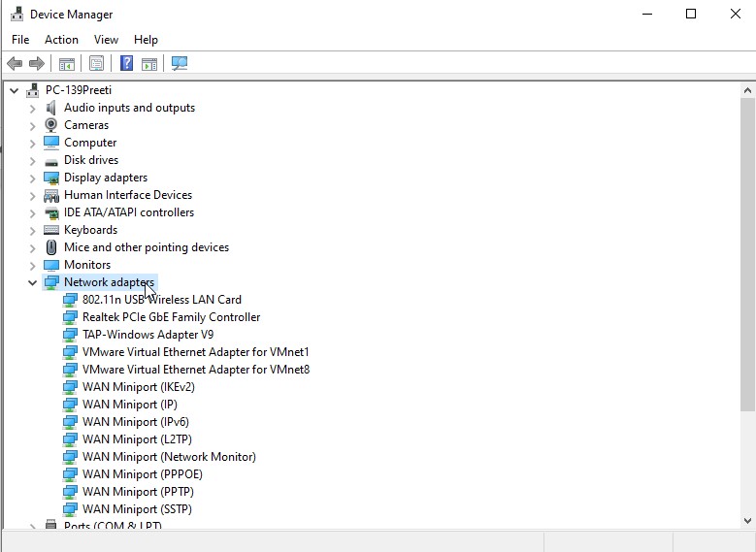Expand the Keyboards category
756x552 pixels.
(32, 230)
